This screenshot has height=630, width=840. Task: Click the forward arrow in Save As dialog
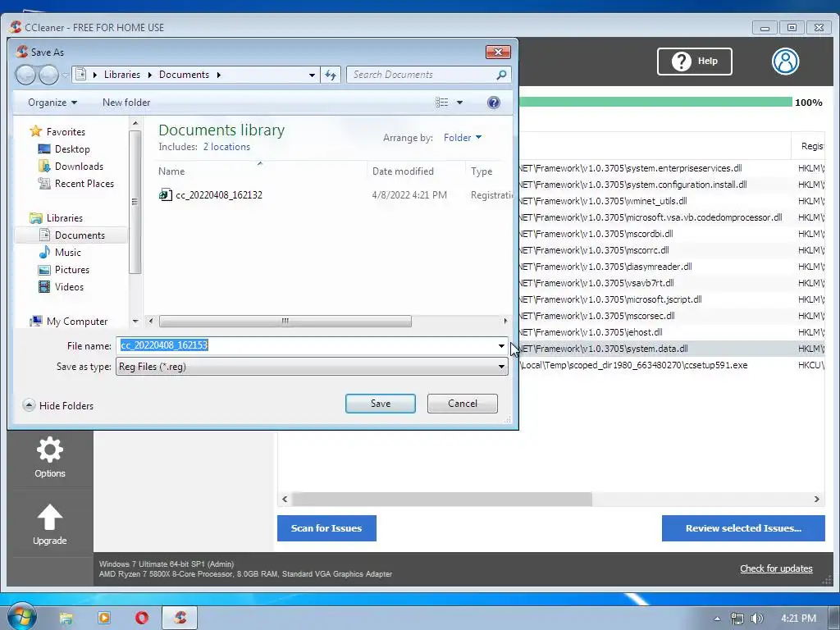[x=48, y=75]
